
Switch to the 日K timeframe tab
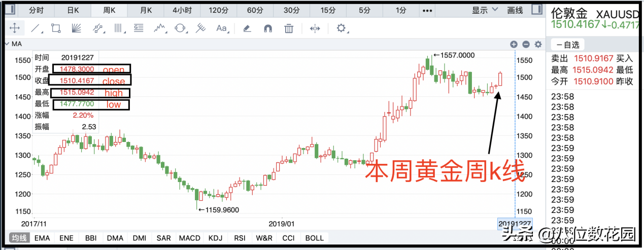[73, 10]
